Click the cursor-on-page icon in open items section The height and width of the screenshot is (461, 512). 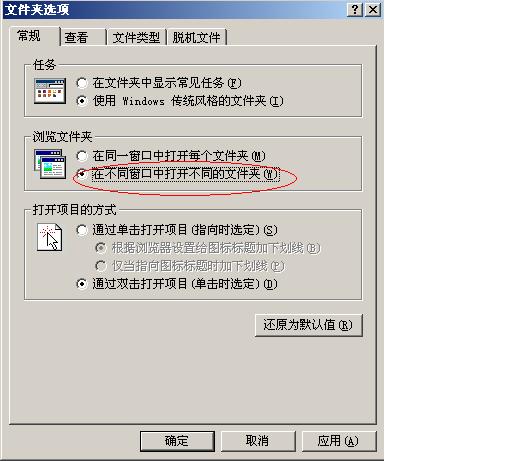click(49, 237)
